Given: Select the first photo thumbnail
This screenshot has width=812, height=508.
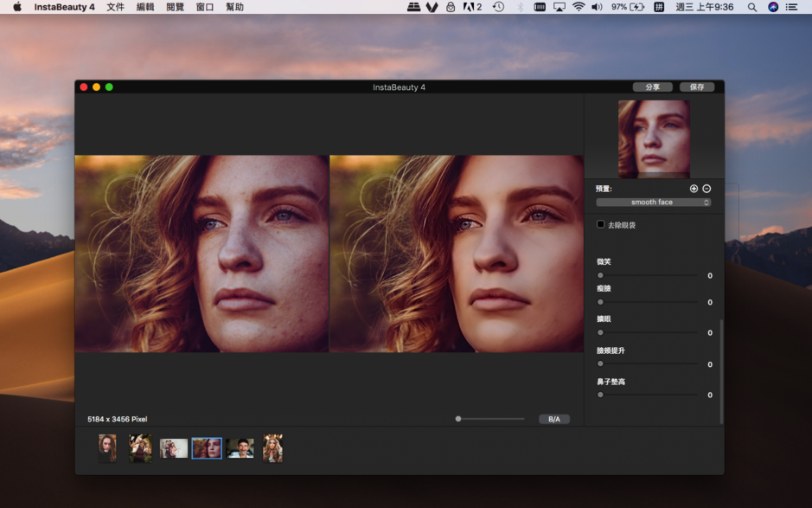Looking at the screenshot, I should tap(107, 447).
